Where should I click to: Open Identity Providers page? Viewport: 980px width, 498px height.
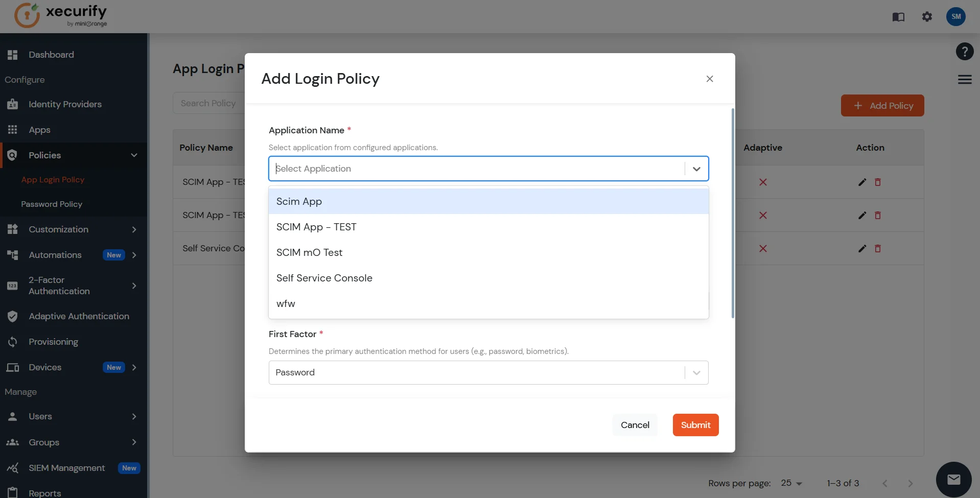65,104
